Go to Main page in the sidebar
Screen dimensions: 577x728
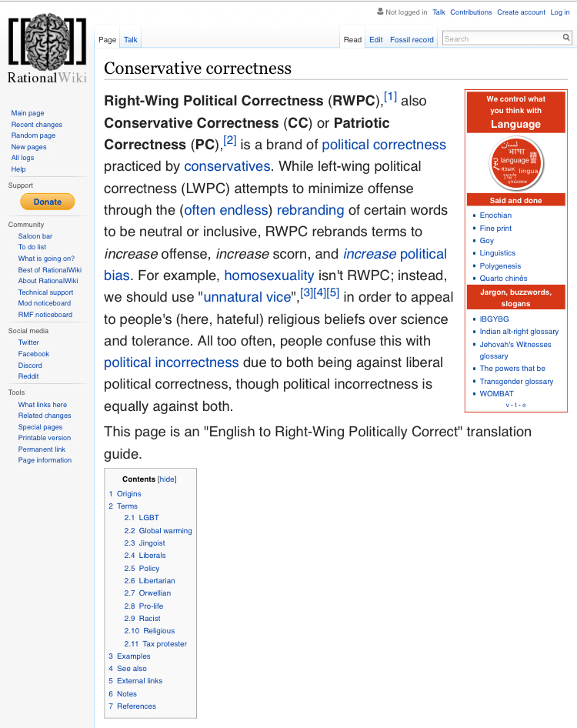click(28, 113)
